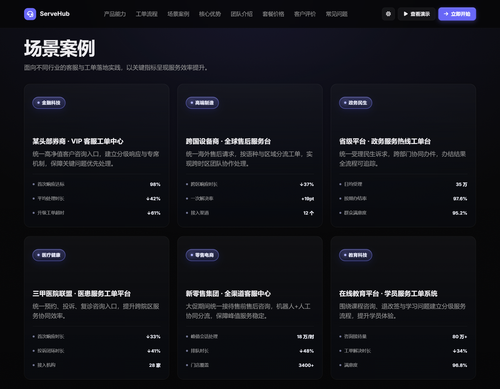
Task: Select the 金融科技 tag pill
Action: [x=49, y=103]
